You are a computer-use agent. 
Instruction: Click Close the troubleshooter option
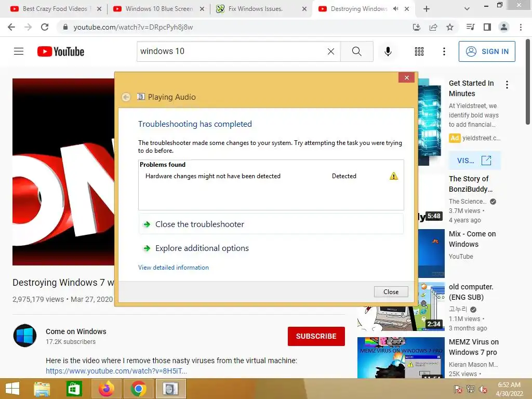(271, 224)
